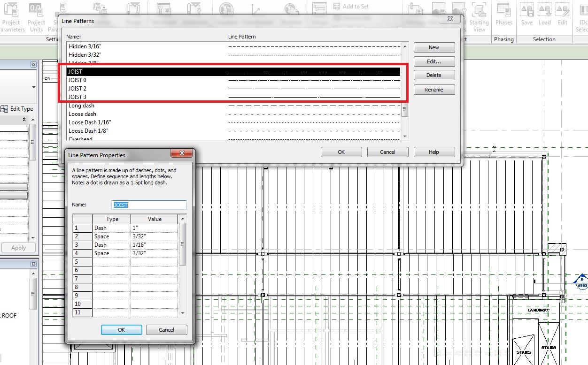588x365 pixels.
Task: Click Edit... button in Line Patterns
Action: (x=434, y=61)
